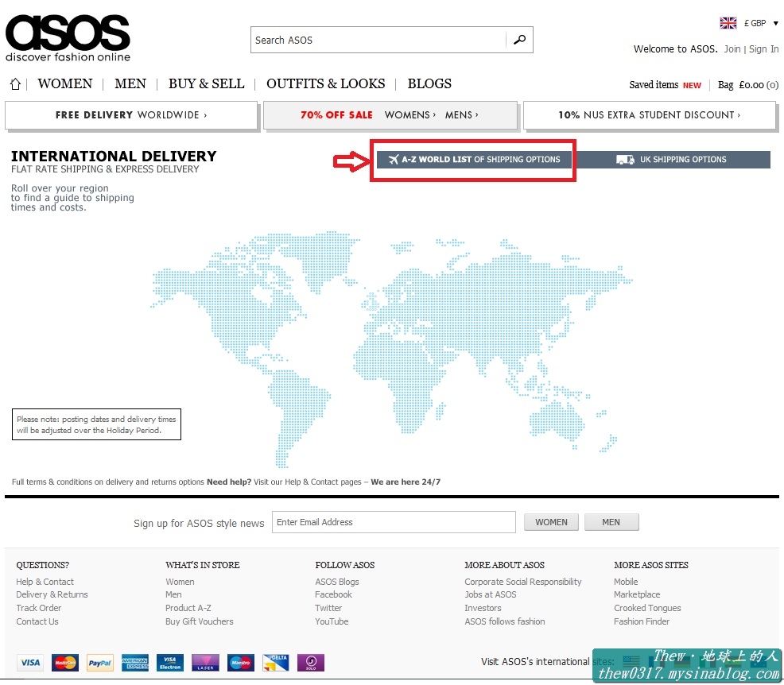Click the Visa Electron icon
This screenshot has width=784, height=685.
point(170,663)
